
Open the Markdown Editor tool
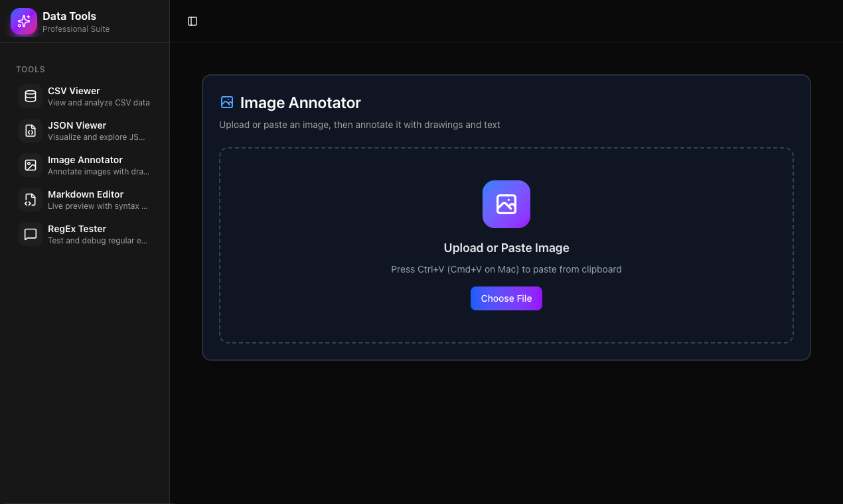click(x=84, y=199)
